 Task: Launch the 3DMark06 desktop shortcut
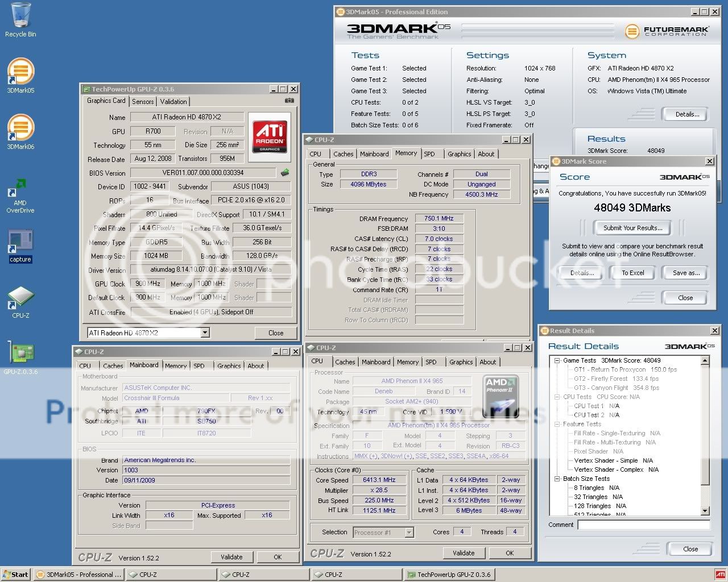pyautogui.click(x=20, y=132)
